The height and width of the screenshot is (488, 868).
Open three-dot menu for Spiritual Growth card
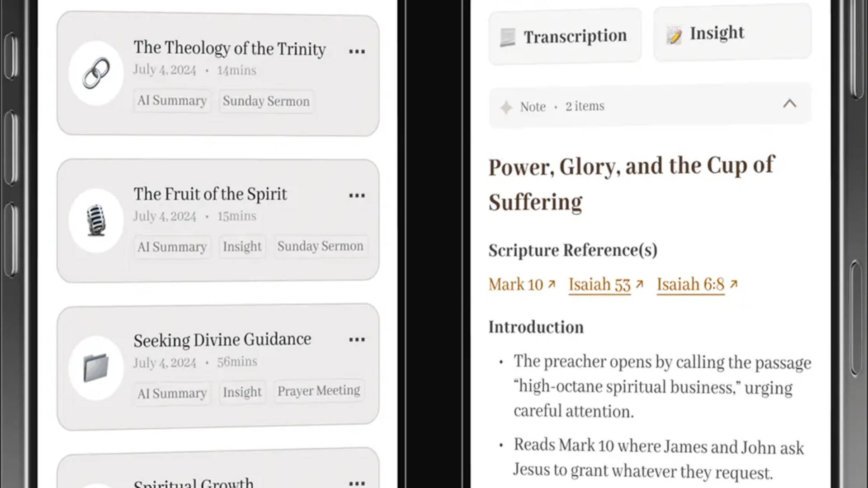coord(357,483)
